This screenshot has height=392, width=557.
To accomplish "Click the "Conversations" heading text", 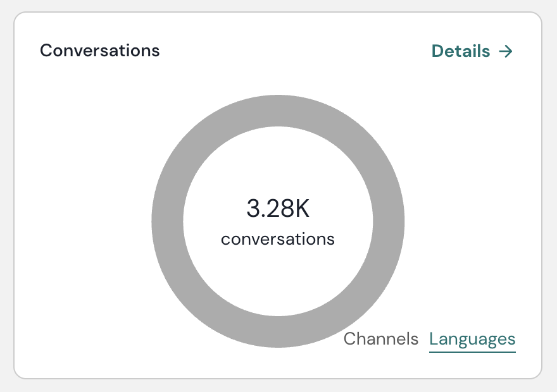I will (x=99, y=51).
